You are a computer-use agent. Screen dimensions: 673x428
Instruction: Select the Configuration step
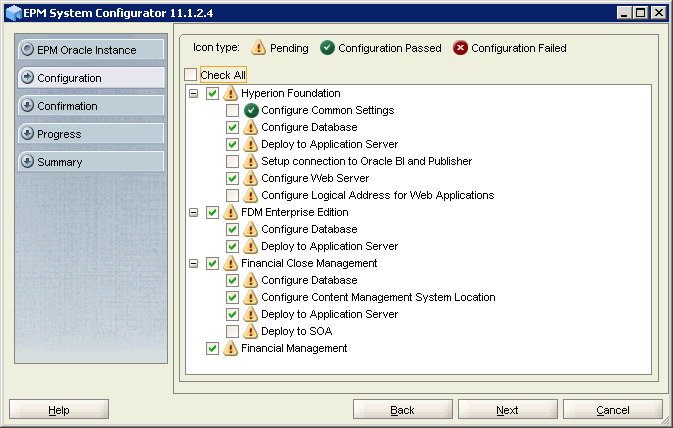pos(91,77)
